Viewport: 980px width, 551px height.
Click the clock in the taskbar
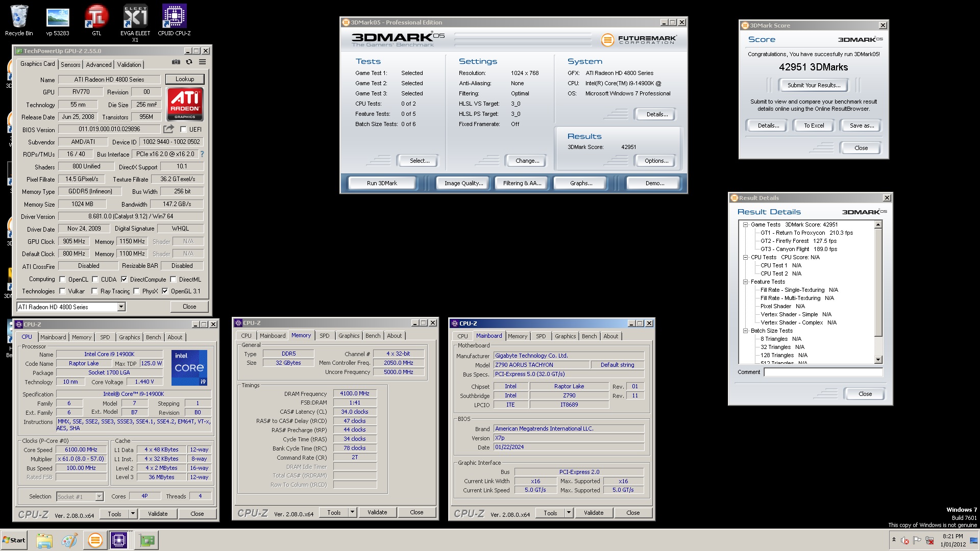952,540
